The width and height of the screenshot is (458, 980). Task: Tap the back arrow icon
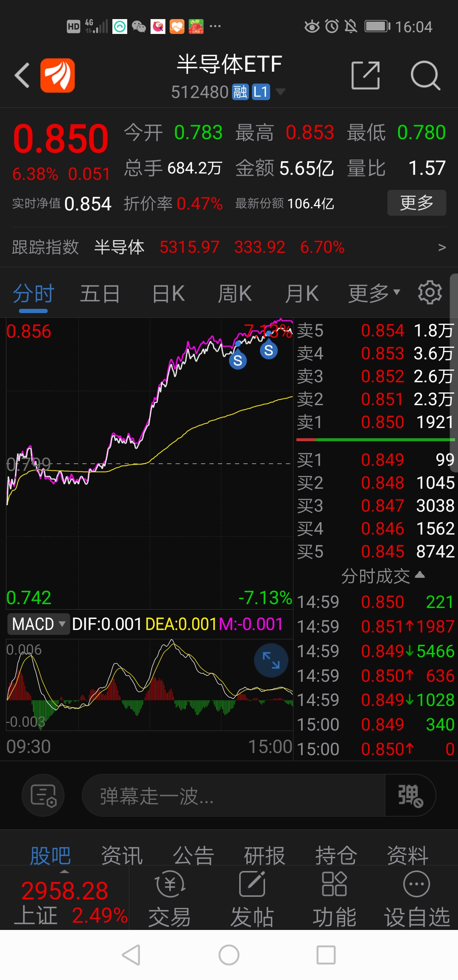(22, 76)
